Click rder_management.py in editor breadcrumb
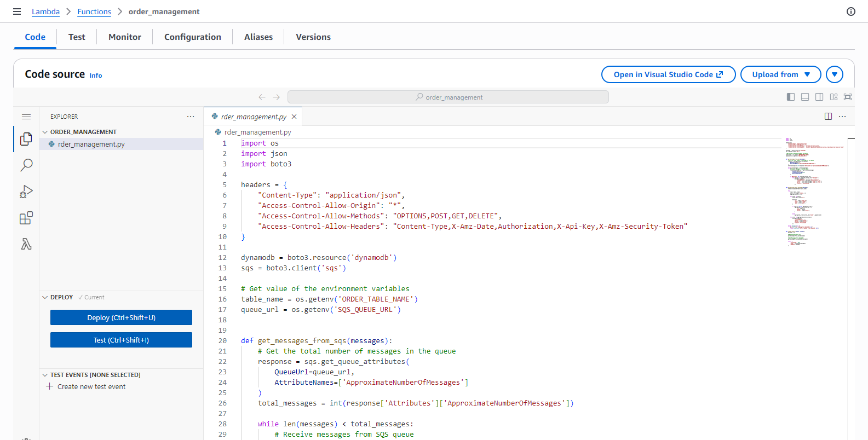 (257, 132)
